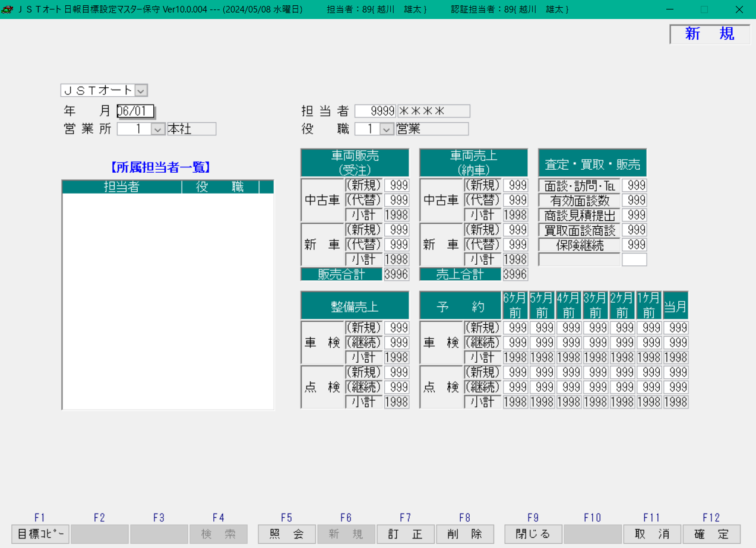
Task: Click the 年月 date input field
Action: coord(135,111)
